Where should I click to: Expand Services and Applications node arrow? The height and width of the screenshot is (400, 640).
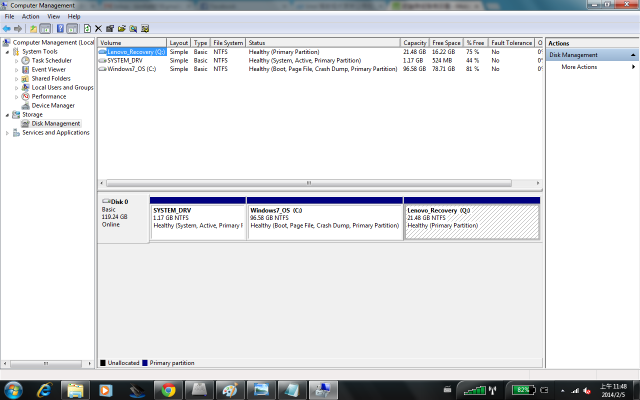pyautogui.click(x=7, y=133)
